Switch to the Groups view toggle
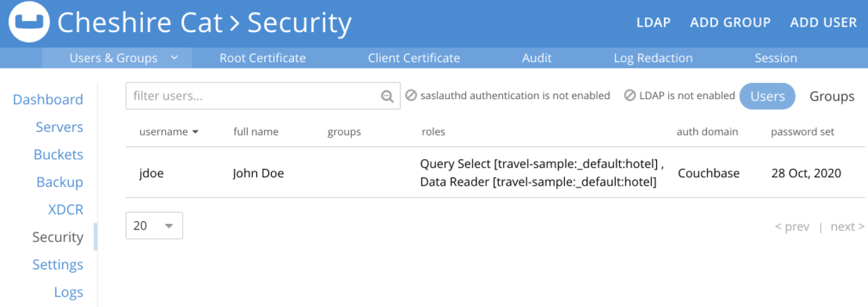Image resolution: width=868 pixels, height=307 pixels. click(832, 96)
